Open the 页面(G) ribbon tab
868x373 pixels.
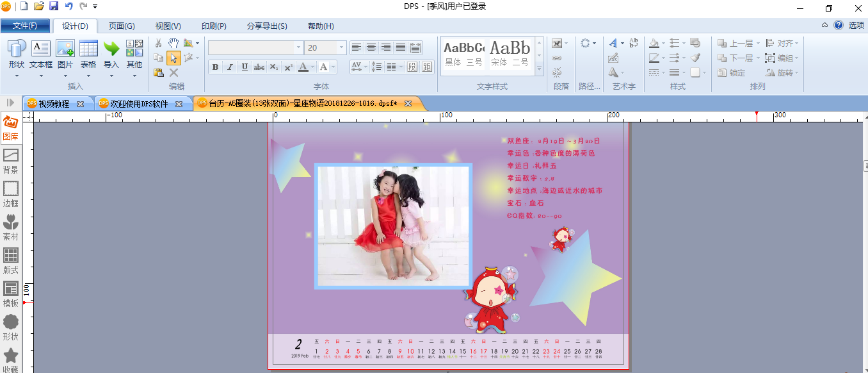pyautogui.click(x=122, y=26)
